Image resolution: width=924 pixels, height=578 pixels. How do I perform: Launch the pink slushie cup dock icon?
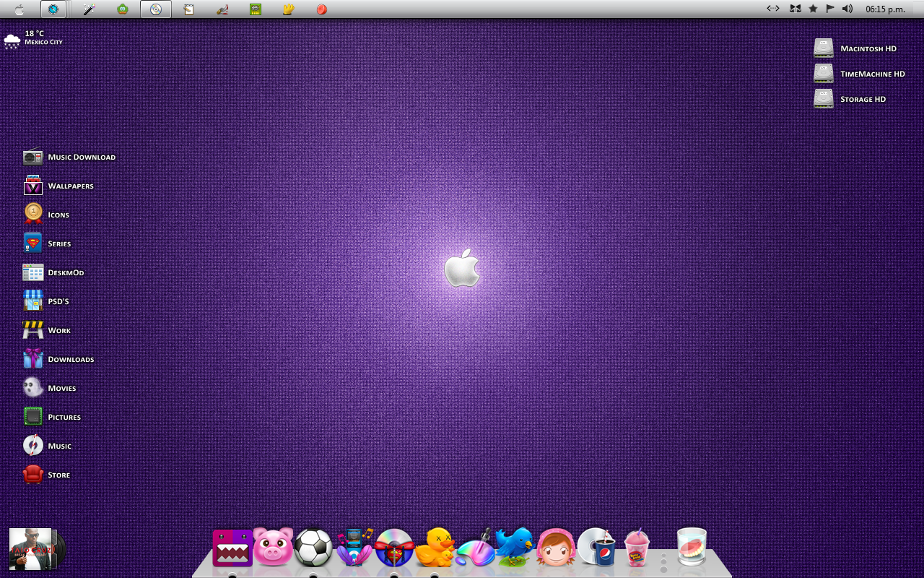(x=637, y=548)
